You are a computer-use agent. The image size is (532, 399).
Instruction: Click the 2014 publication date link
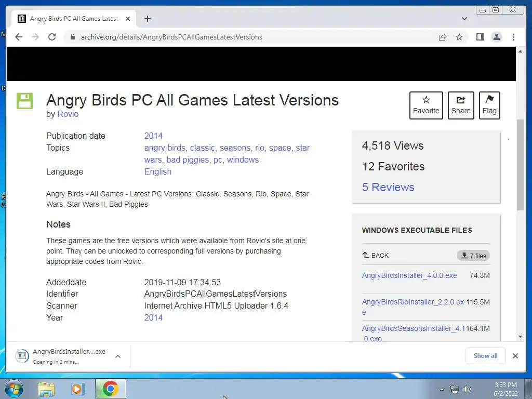click(x=153, y=136)
